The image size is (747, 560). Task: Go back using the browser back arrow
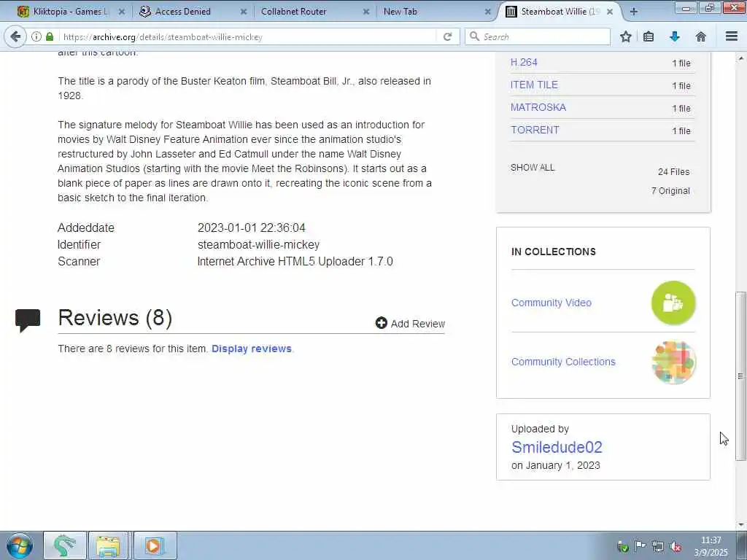point(15,36)
